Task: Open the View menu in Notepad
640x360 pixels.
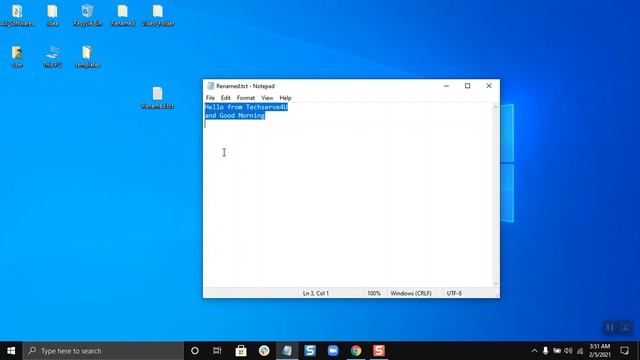Action: (x=267, y=98)
